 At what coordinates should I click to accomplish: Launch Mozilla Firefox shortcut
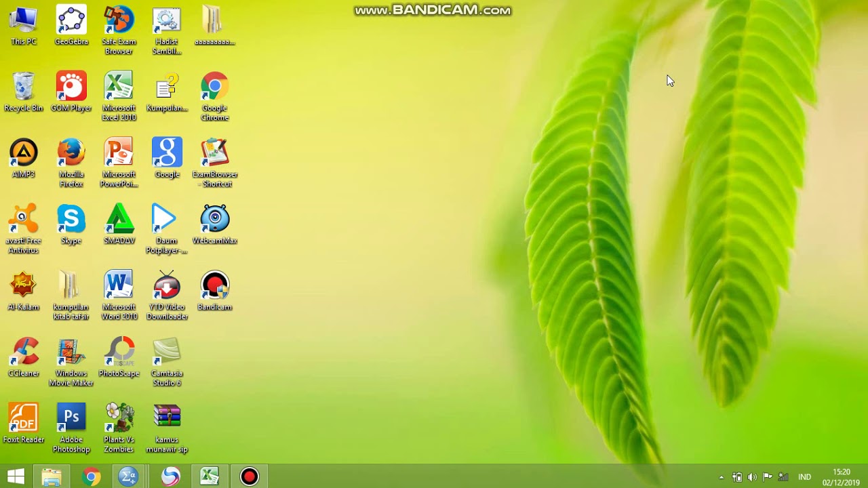[71, 163]
